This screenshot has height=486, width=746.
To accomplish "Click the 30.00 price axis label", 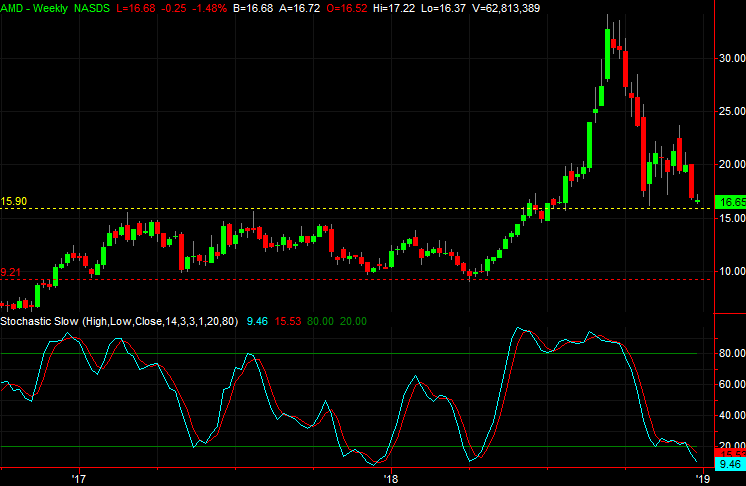I will coord(731,58).
